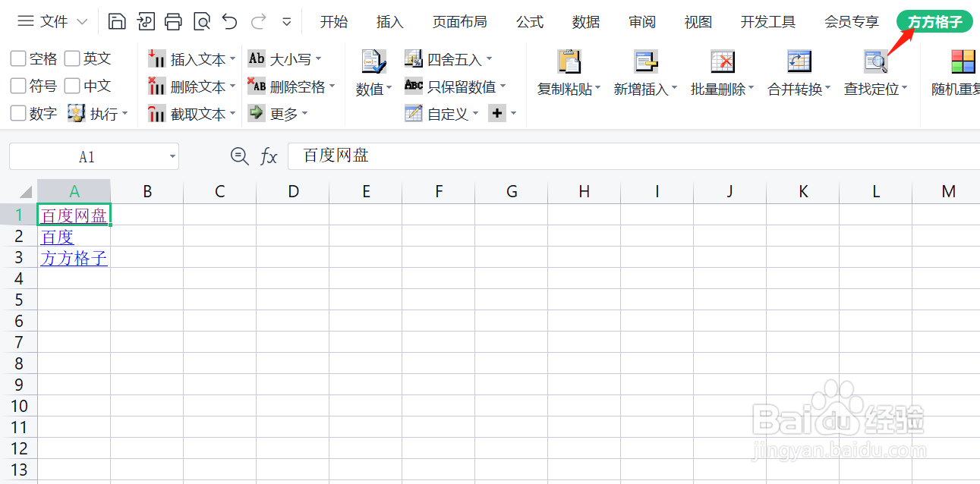Click the Print icon
Viewport: 980px width, 484px height.
click(174, 21)
